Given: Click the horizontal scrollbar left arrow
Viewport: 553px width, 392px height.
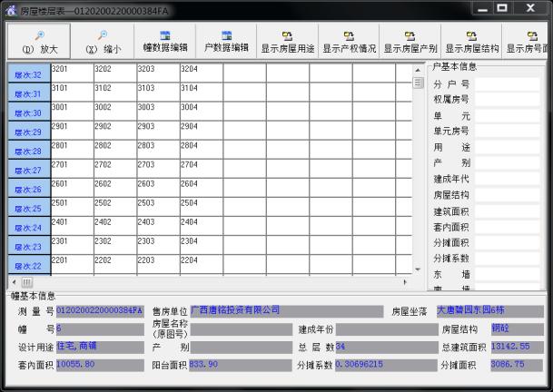Looking at the screenshot, I should pyautogui.click(x=14, y=282).
